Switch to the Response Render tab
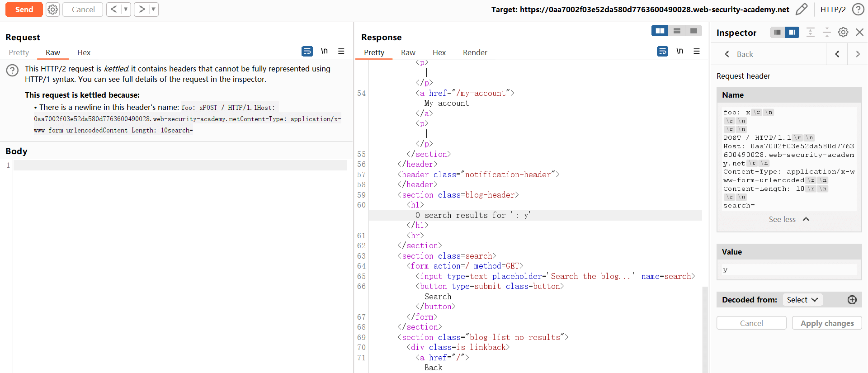Screen dimensions: 868x373 (x=475, y=52)
